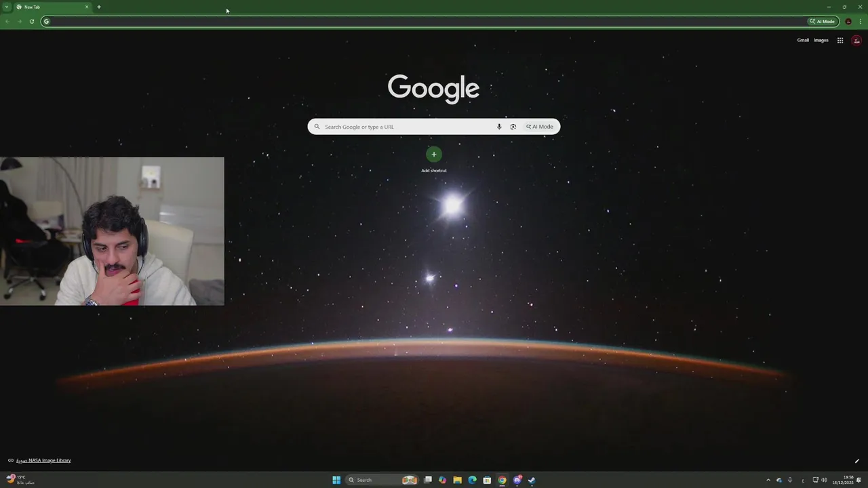Open Microsoft Store from the taskbar

(487, 480)
